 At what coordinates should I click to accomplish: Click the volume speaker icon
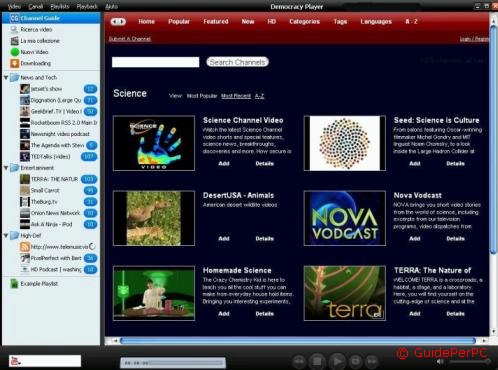pyautogui.click(x=440, y=362)
